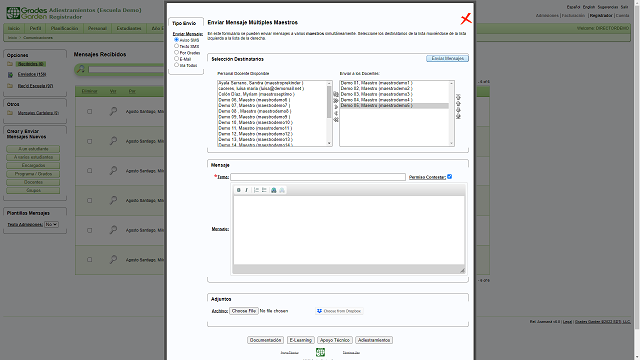Viewport: 640px width, 360px height.
Task: Click down arrow of available teachers list scrollbar
Action: click(x=329, y=143)
